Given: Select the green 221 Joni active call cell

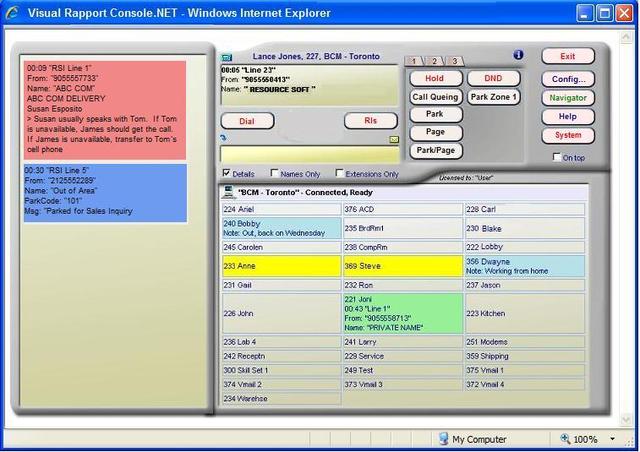Looking at the screenshot, I should [403, 314].
